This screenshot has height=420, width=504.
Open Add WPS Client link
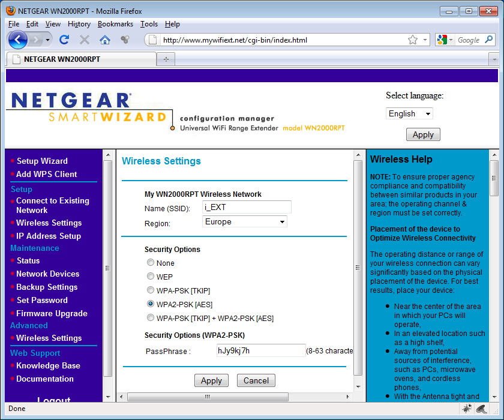pos(47,174)
